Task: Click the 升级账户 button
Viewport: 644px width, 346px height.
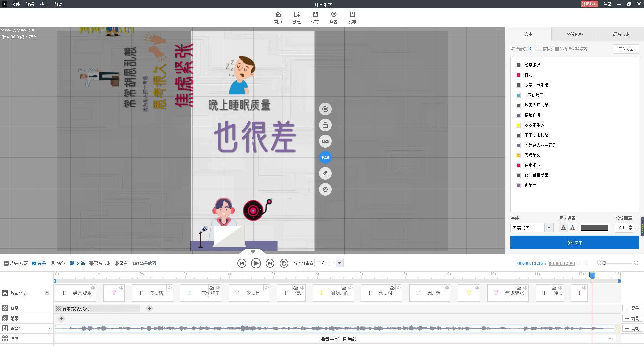Action: (x=589, y=4)
